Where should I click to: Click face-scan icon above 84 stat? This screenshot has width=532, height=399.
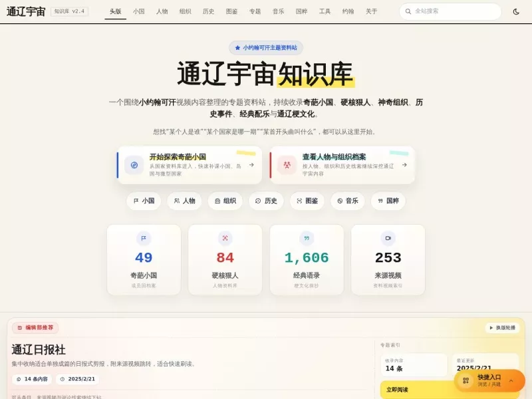(225, 238)
